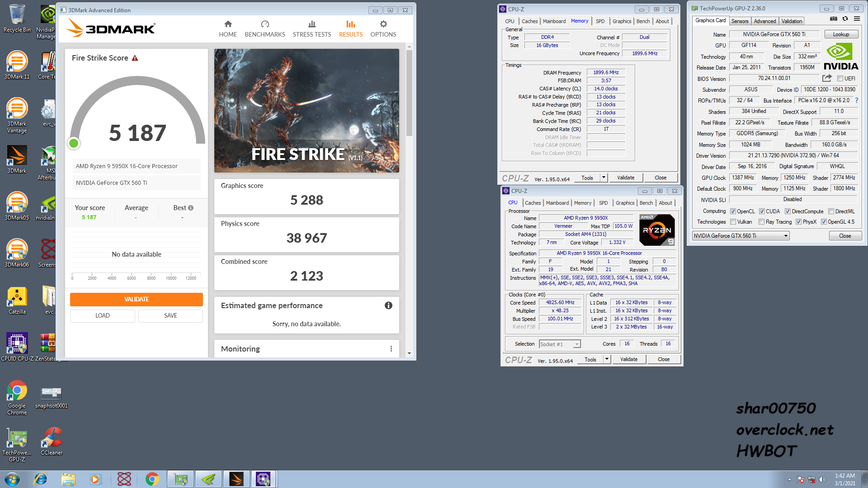Viewport: 868px width, 488px height.
Task: Open the Catzilla desktop shortcut
Action: coord(17,300)
